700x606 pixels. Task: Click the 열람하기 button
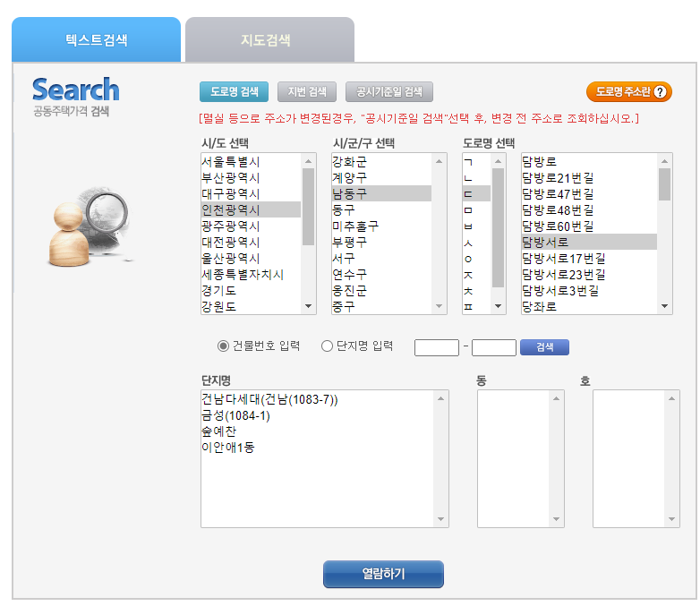(383, 574)
